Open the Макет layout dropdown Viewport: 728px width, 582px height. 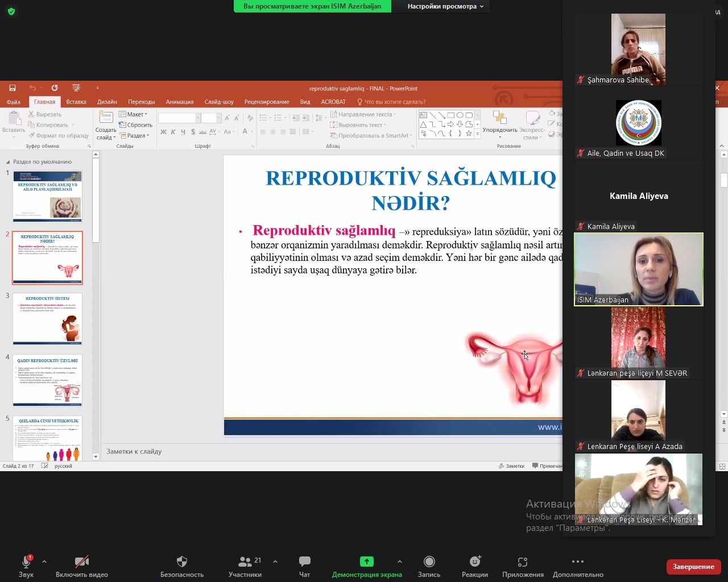[x=133, y=114]
